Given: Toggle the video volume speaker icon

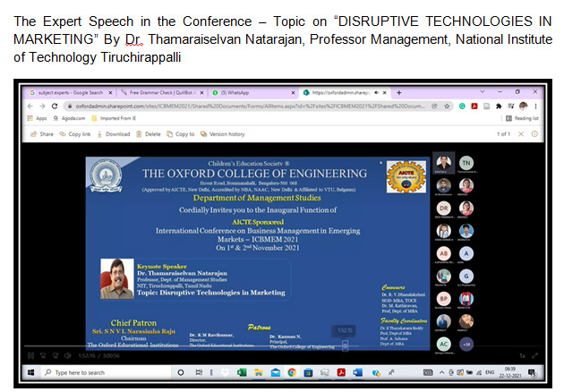Looking at the screenshot, I should pos(67,355).
